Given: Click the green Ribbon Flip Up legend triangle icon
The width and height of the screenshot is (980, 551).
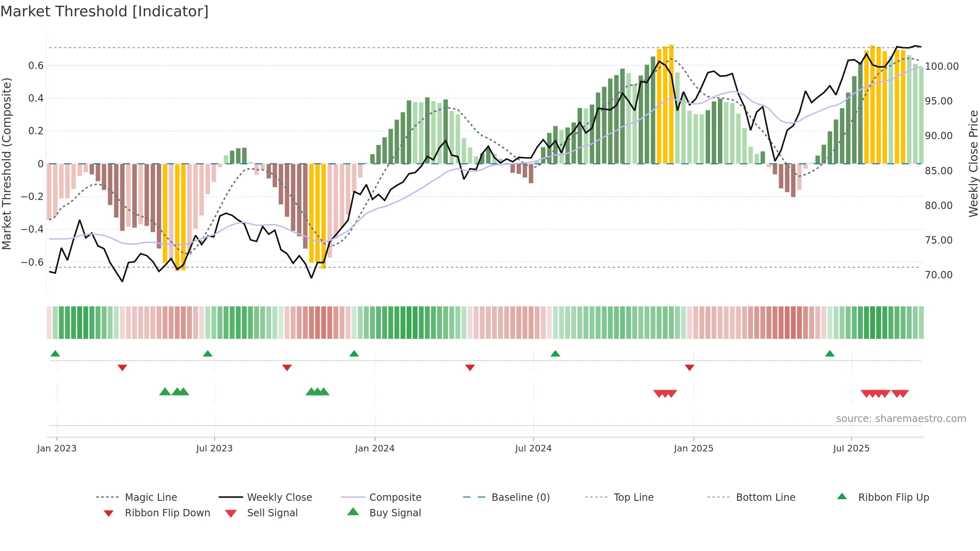Looking at the screenshot, I should tap(842, 496).
